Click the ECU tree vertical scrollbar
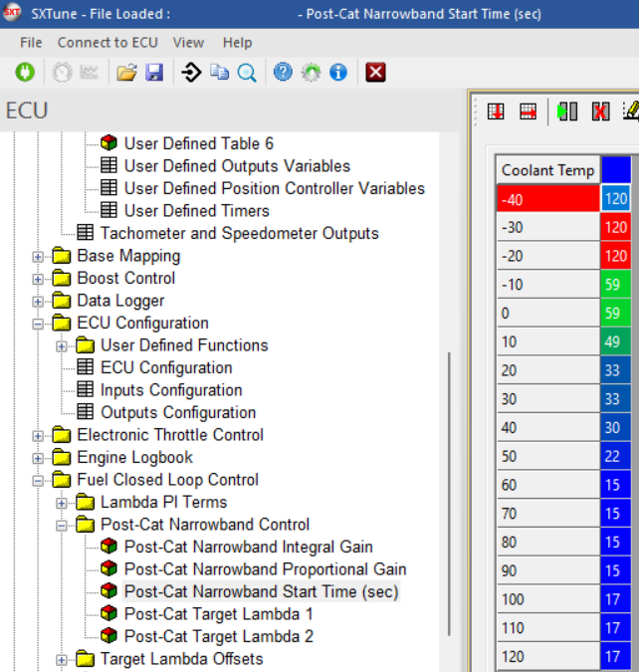This screenshot has width=639, height=672. (x=449, y=494)
